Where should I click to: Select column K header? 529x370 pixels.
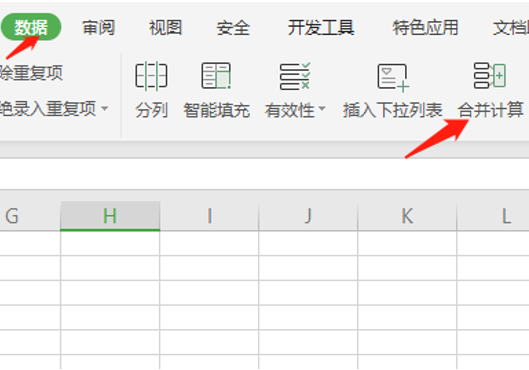tap(407, 216)
